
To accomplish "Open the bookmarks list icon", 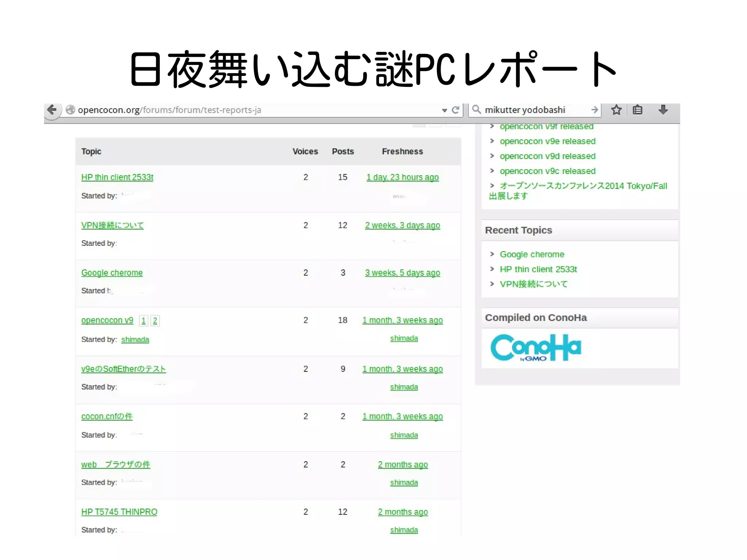I will pyautogui.click(x=638, y=110).
